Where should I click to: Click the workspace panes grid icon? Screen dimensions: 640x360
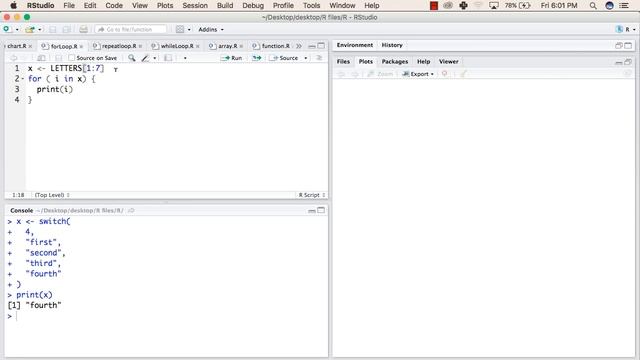coord(180,29)
